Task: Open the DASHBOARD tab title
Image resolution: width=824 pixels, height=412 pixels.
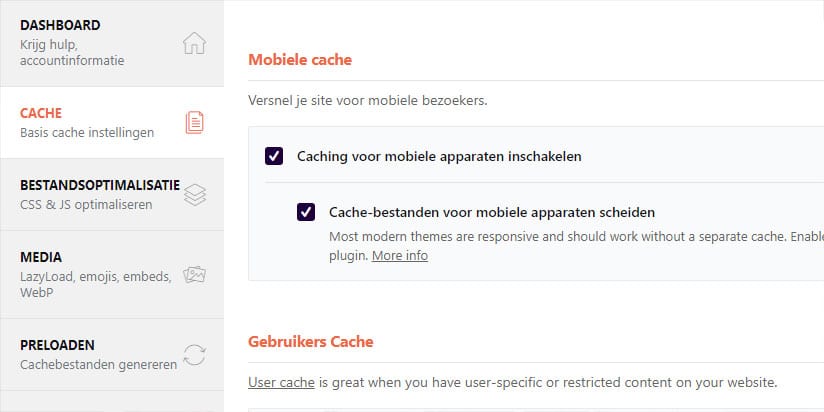Action: pyautogui.click(x=60, y=25)
